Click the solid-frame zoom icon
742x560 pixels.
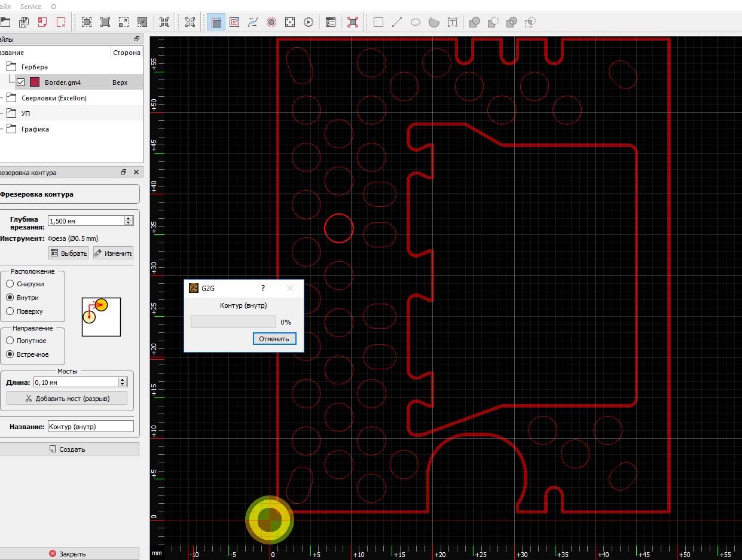(x=105, y=22)
